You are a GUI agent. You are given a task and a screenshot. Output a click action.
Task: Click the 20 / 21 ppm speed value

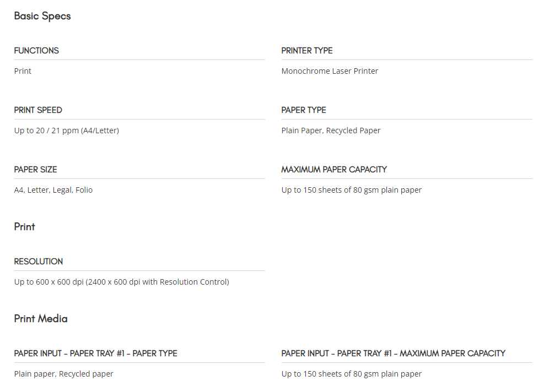[67, 130]
